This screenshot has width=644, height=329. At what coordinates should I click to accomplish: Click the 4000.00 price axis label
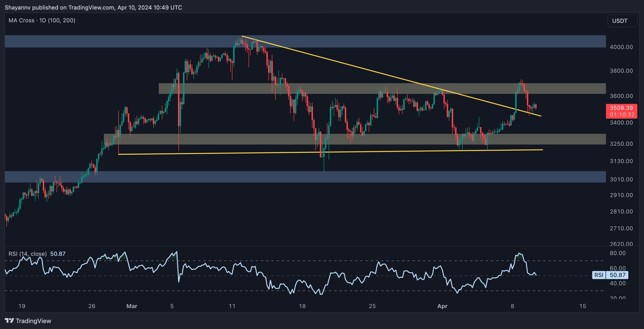(621, 47)
